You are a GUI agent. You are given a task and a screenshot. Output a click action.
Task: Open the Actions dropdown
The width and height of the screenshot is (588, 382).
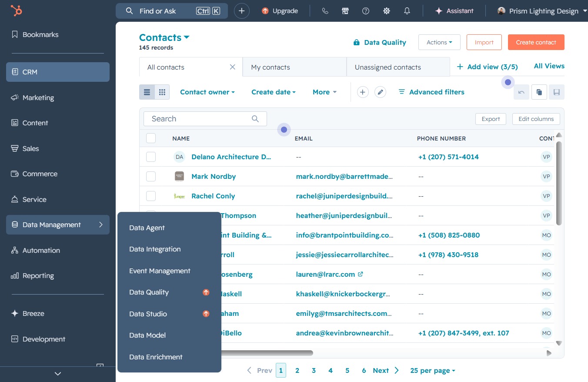[x=439, y=42]
